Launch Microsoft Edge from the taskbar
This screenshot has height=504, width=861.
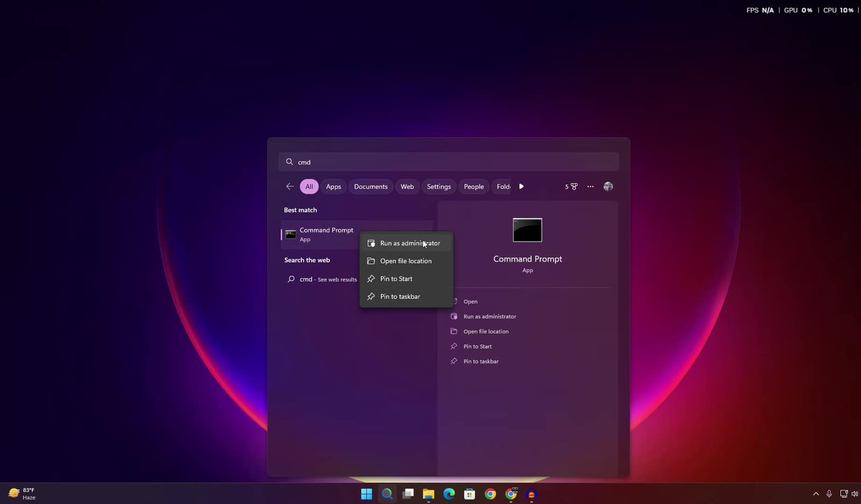tap(449, 494)
